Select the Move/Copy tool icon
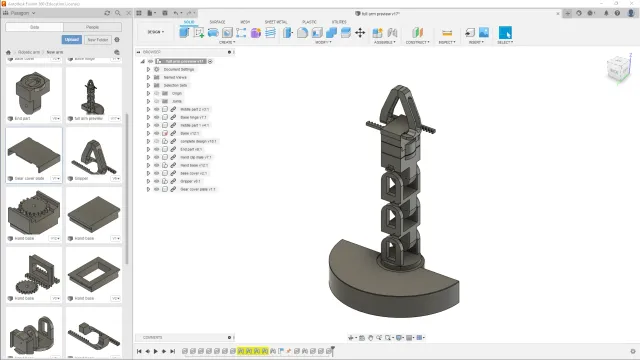Viewport: 640px width, 360px height. coord(360,33)
